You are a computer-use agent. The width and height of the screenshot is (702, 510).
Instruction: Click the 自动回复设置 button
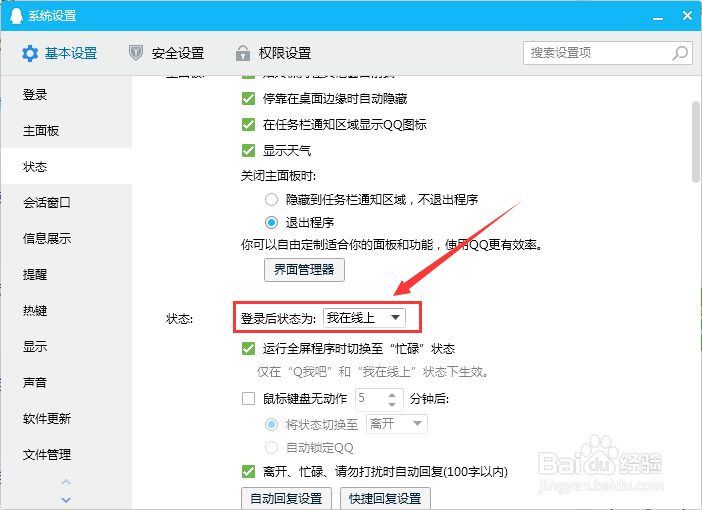click(x=287, y=498)
